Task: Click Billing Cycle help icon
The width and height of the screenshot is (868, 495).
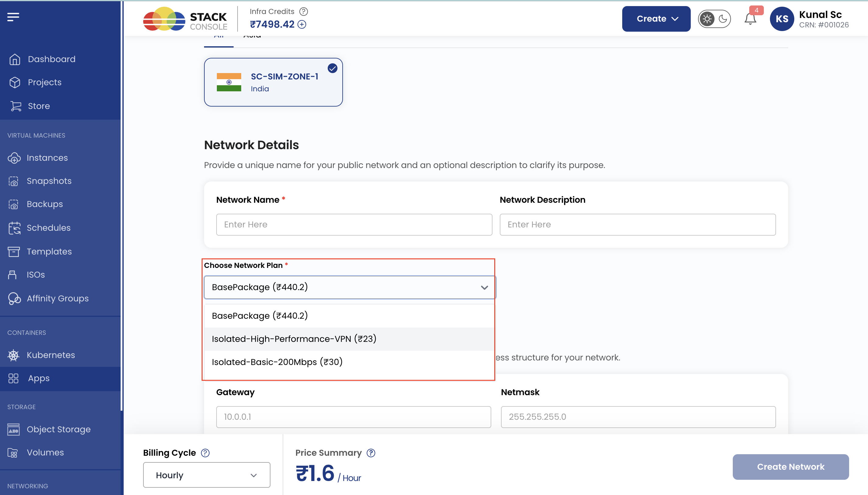Action: pos(205,453)
